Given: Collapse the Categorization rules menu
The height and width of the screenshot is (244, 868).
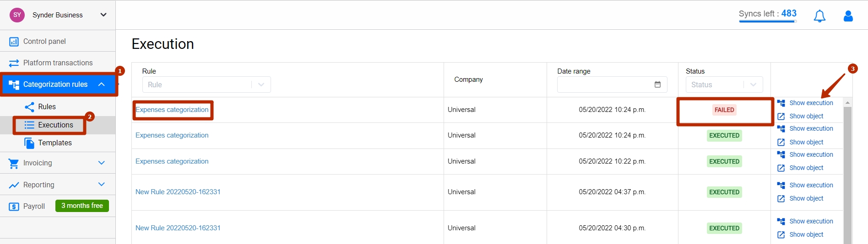Looking at the screenshot, I should tap(102, 85).
